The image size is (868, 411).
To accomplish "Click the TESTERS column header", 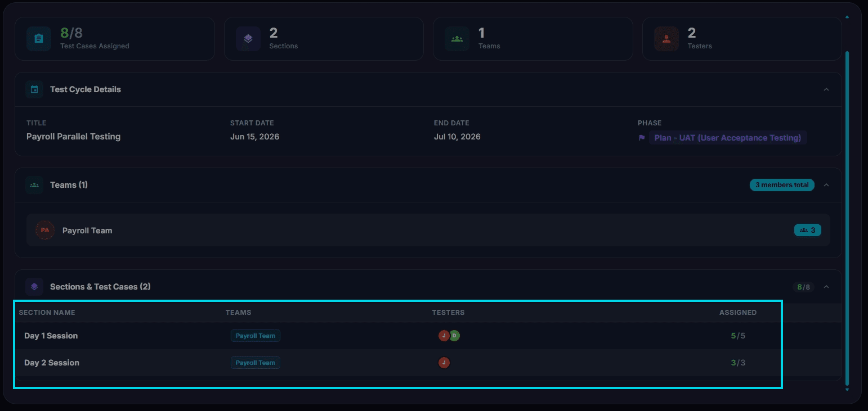I will (x=448, y=313).
